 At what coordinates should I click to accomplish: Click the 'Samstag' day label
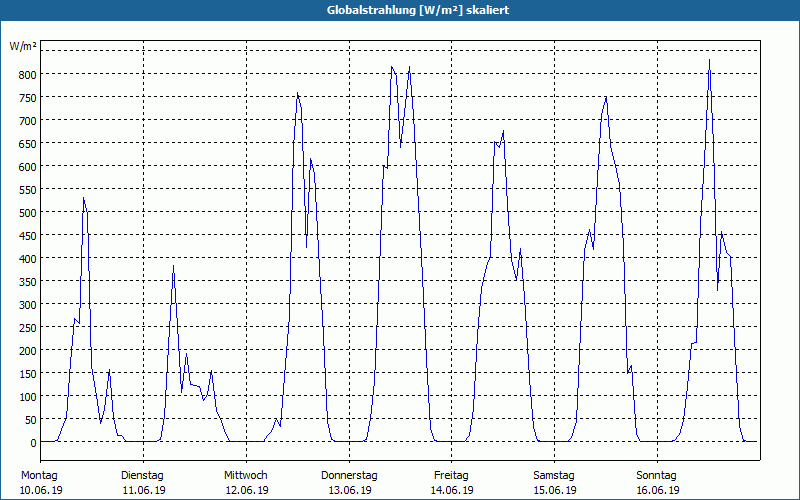click(x=554, y=476)
